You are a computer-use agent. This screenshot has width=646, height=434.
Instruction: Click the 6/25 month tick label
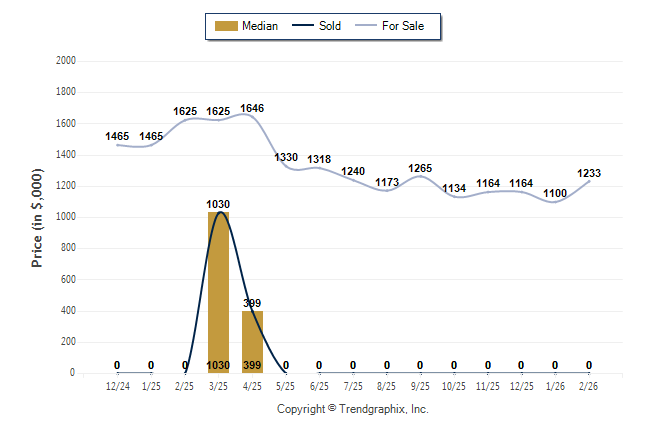319,385
